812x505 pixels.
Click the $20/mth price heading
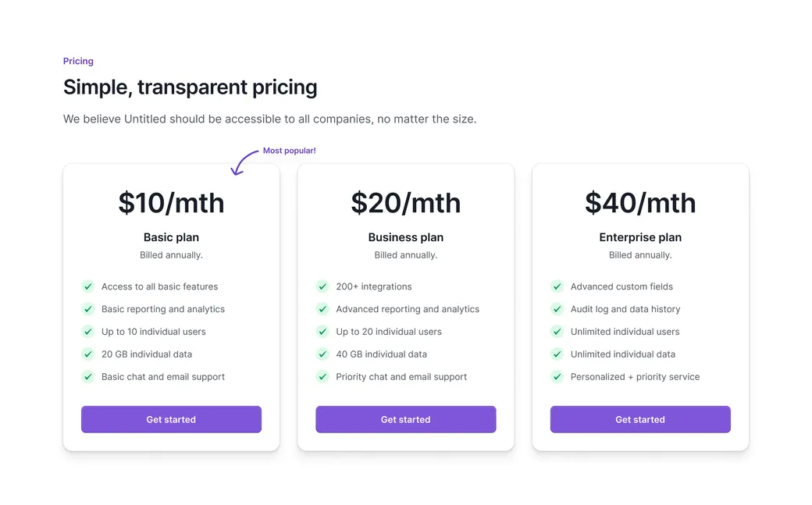[405, 202]
